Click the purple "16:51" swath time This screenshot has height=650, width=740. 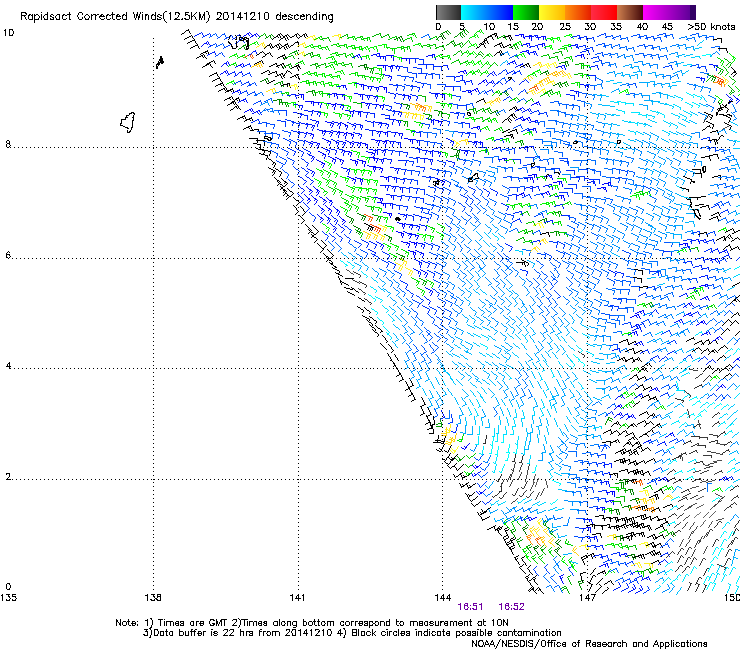(470, 607)
